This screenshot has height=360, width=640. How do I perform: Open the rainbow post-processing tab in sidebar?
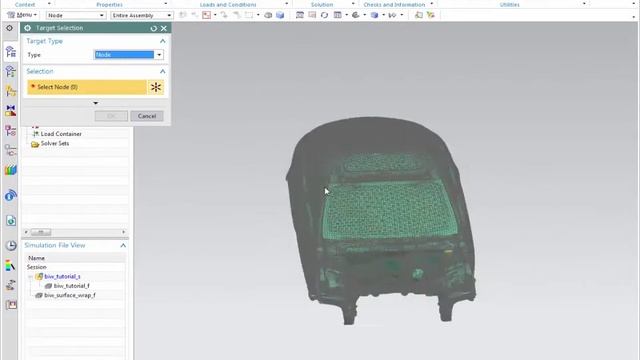click(11, 266)
